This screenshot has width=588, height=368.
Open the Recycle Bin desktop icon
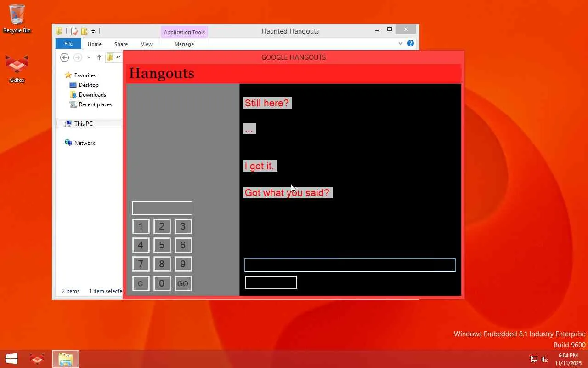[x=17, y=18]
